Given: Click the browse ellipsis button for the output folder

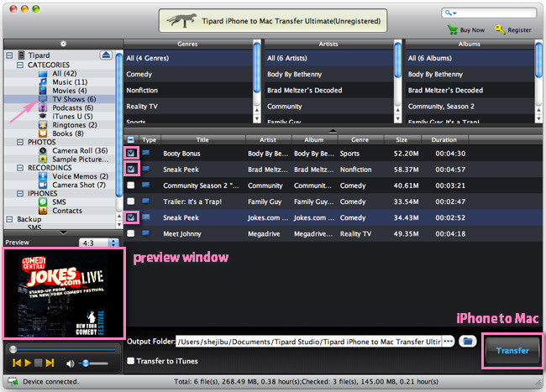Looking at the screenshot, I should (449, 342).
